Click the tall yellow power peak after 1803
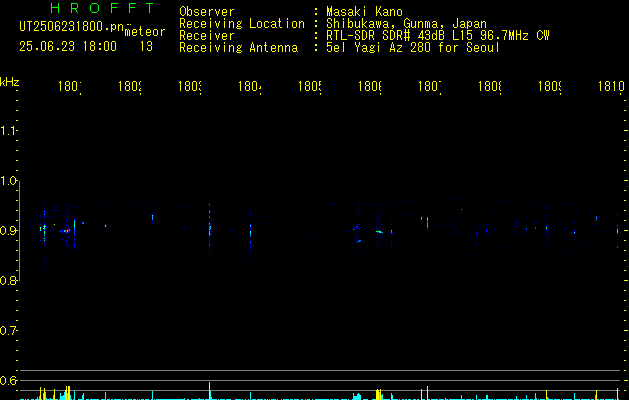Image resolution: width=629 pixels, height=400 pixels. point(209,391)
